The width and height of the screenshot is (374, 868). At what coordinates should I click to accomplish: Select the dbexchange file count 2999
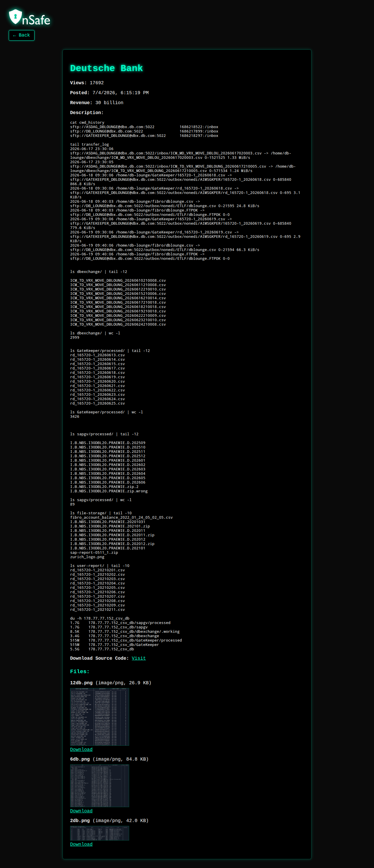[75, 337]
